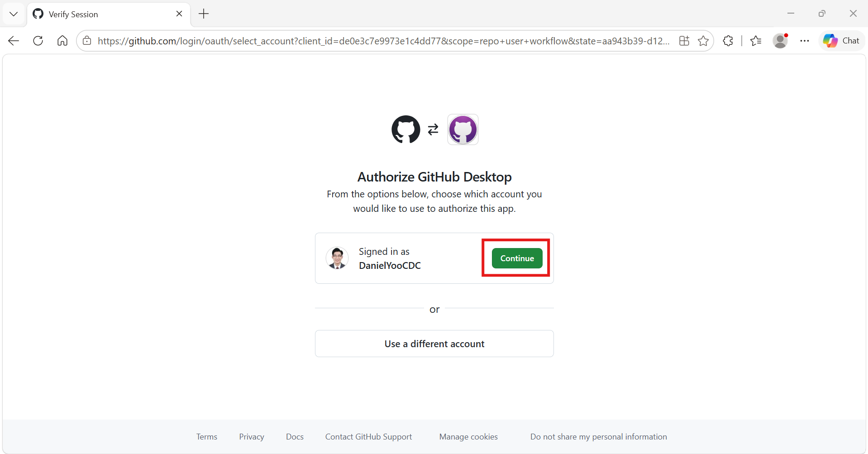Open the Docs footer link

(x=295, y=437)
